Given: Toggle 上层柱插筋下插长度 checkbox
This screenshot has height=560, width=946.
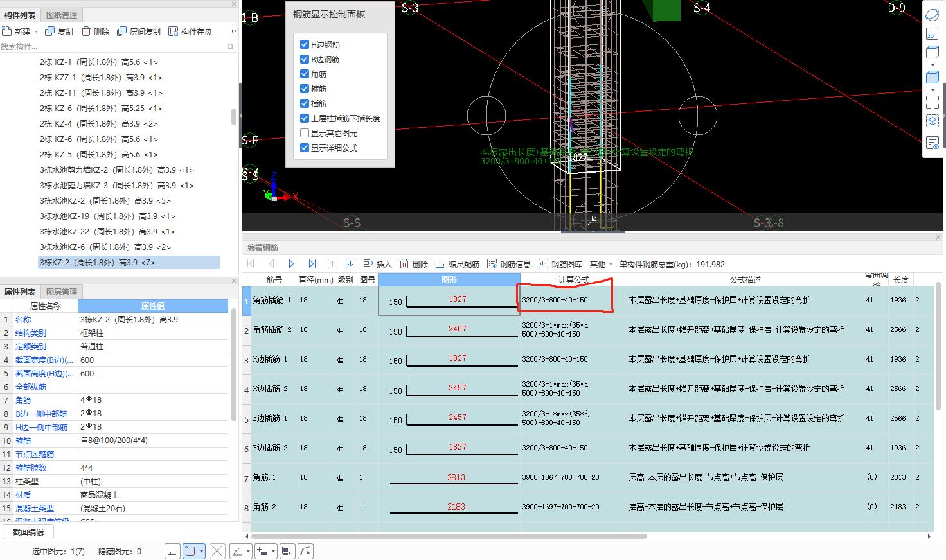Looking at the screenshot, I should pos(305,118).
